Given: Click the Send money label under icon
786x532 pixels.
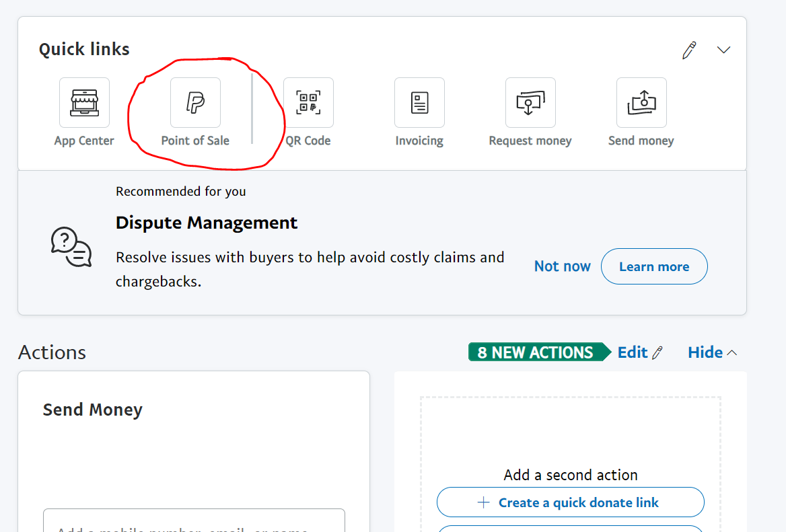Looking at the screenshot, I should pyautogui.click(x=641, y=141).
